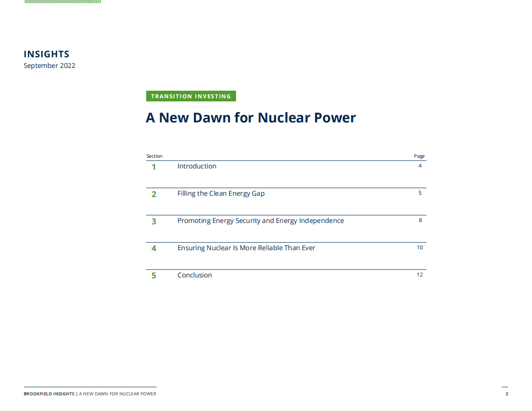The image size is (532, 411).
Task: Click the green section number 1
Action: tap(154, 167)
